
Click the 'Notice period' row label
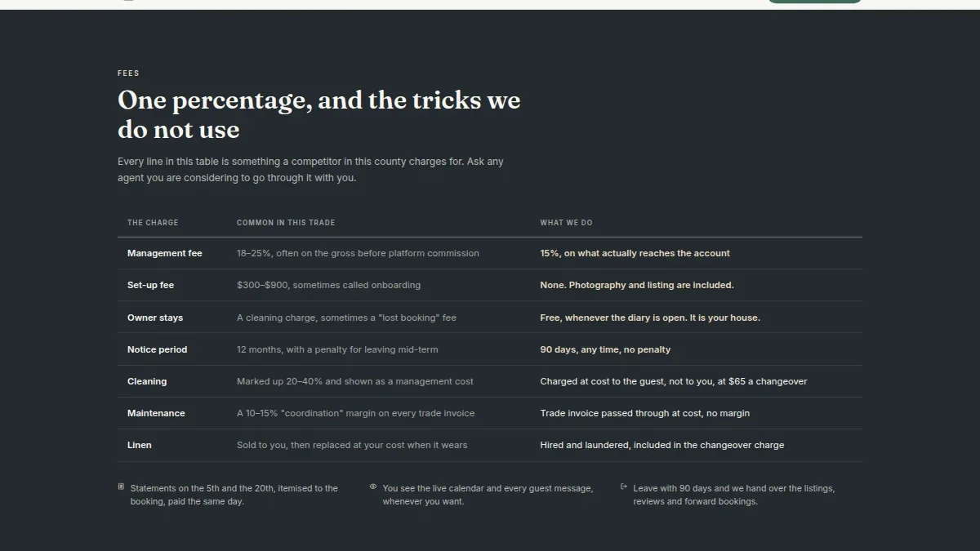click(x=157, y=349)
